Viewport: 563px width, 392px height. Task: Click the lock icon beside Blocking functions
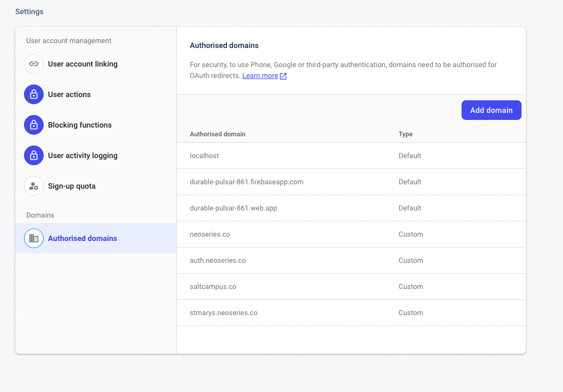[34, 125]
